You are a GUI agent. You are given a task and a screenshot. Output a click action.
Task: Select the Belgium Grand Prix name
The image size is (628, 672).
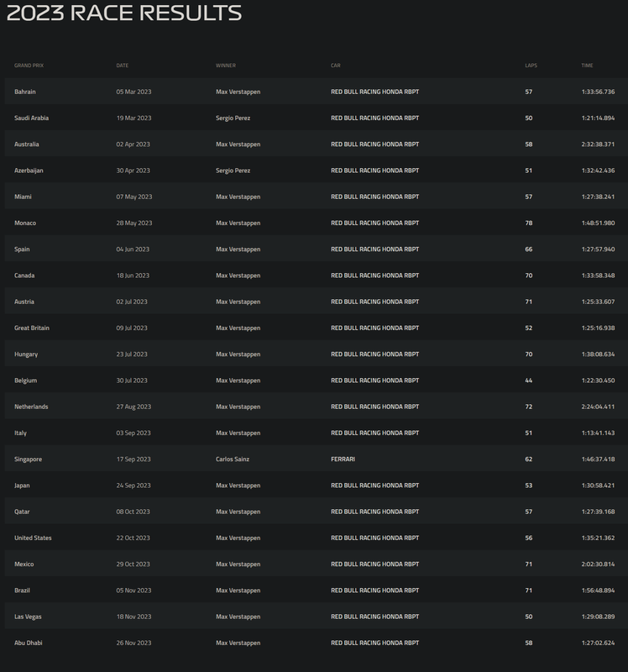pos(25,381)
